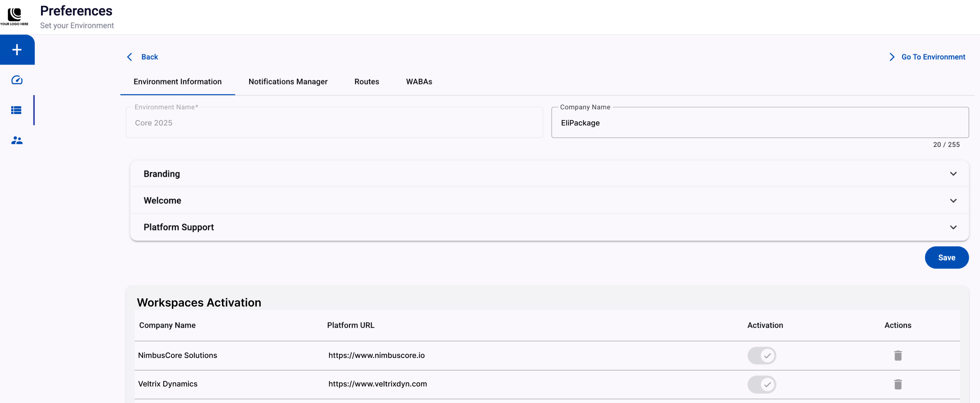Select the NimbusCore Solutions company name
The width and height of the screenshot is (980, 403).
point(178,356)
